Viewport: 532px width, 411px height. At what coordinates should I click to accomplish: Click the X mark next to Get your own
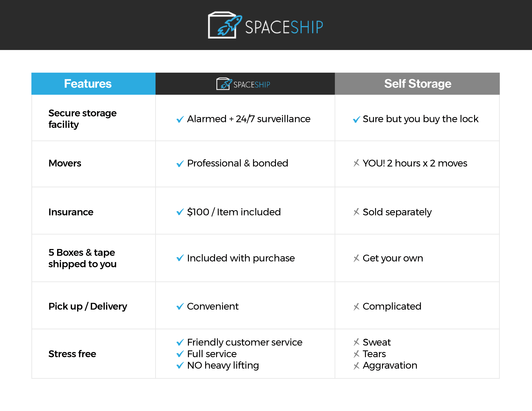(x=356, y=258)
